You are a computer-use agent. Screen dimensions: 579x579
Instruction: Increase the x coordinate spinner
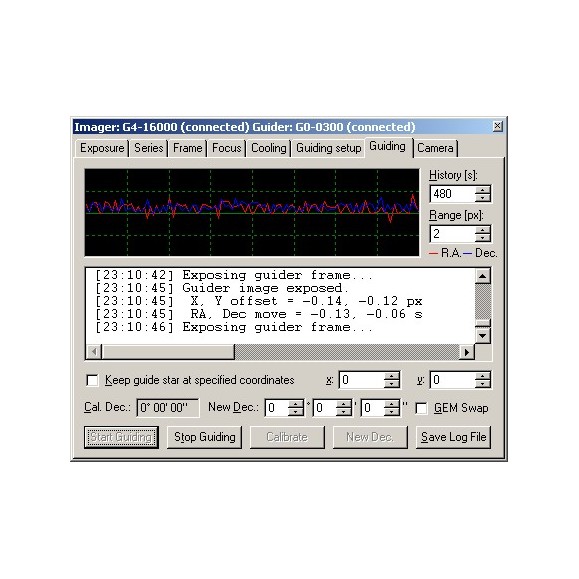(391, 376)
